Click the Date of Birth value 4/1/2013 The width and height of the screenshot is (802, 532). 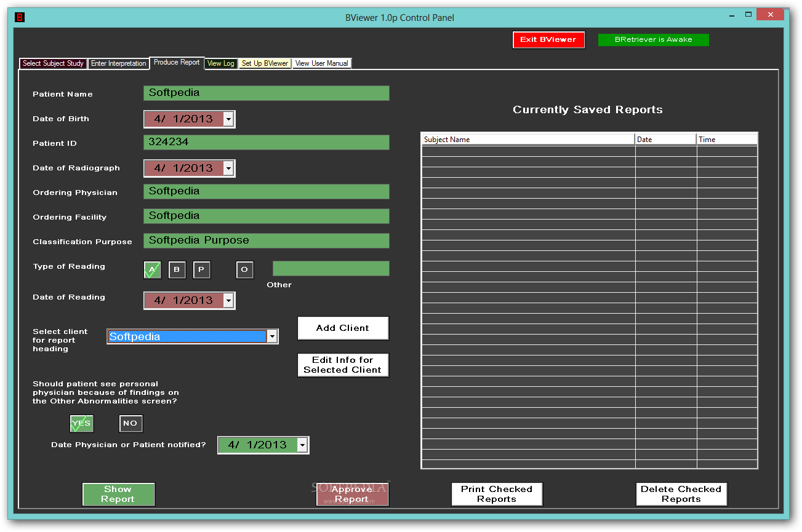pos(183,119)
